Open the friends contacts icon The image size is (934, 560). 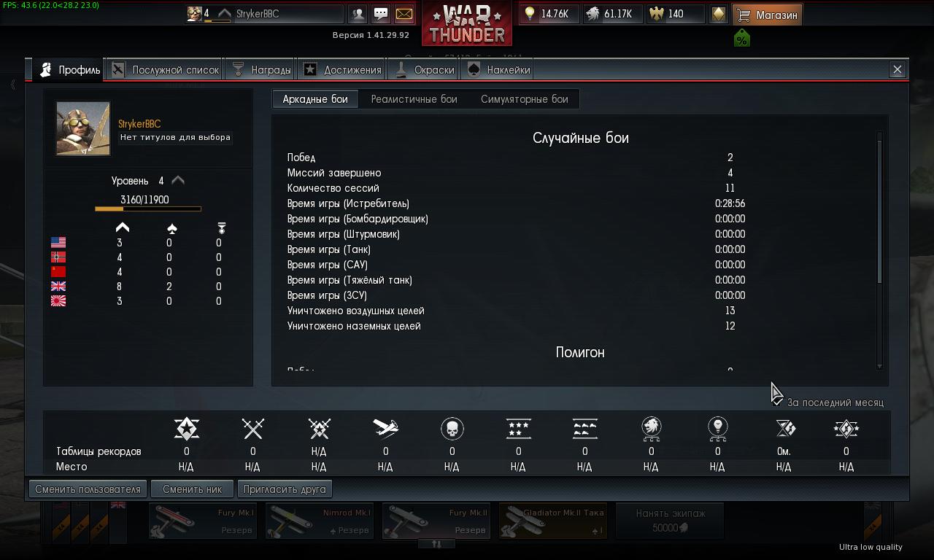tap(358, 14)
